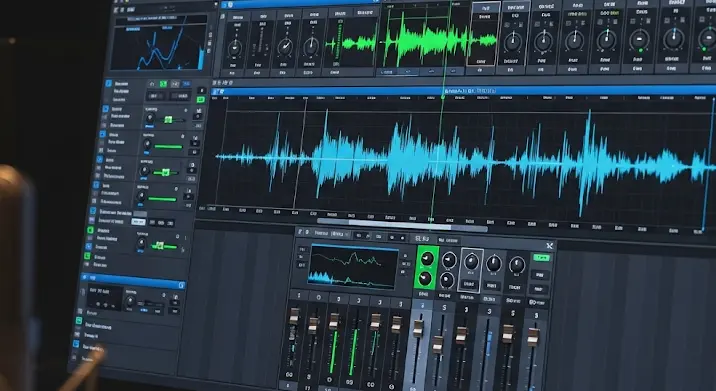Click the icon at the right end of the lower-left blue header

click(x=181, y=285)
